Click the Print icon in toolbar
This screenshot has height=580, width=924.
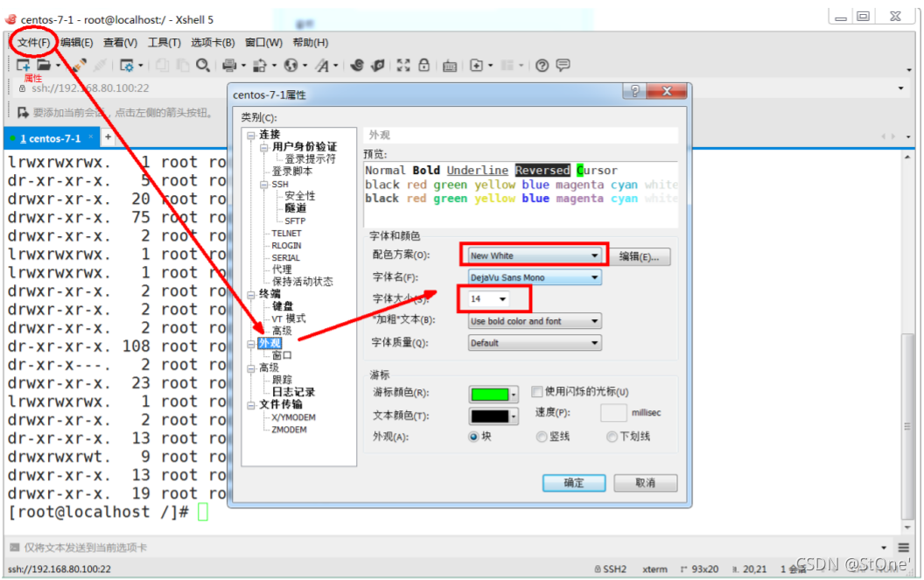tap(229, 66)
